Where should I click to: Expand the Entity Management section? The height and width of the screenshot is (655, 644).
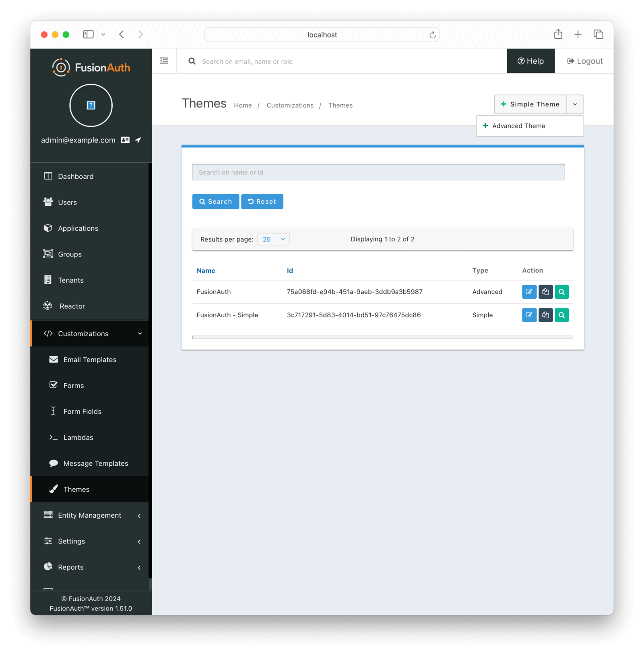click(x=89, y=515)
